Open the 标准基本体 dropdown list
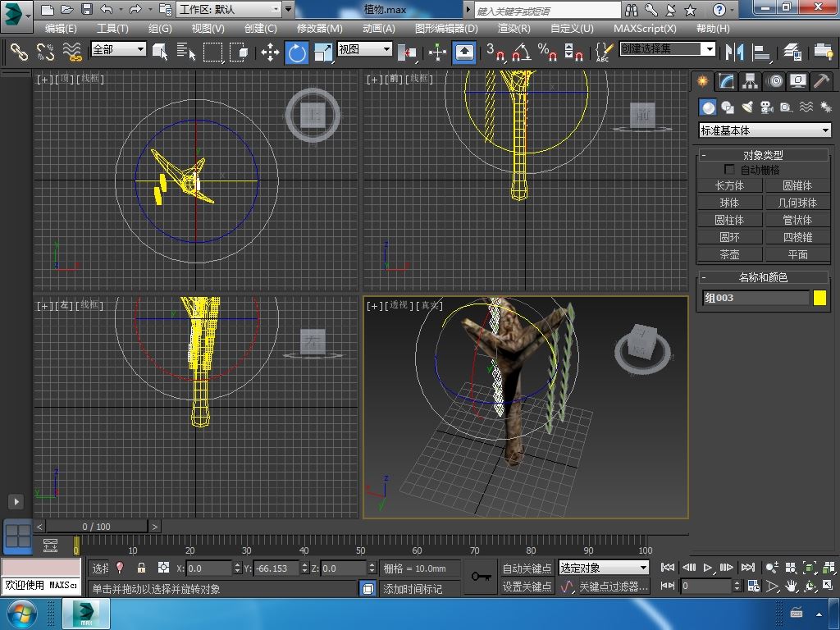This screenshot has height=630, width=840. tap(765, 130)
